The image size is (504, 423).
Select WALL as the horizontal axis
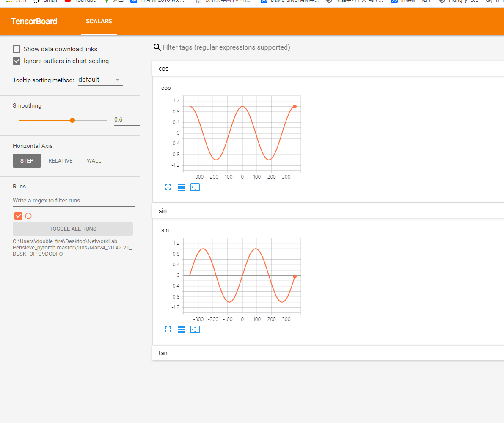(x=94, y=160)
